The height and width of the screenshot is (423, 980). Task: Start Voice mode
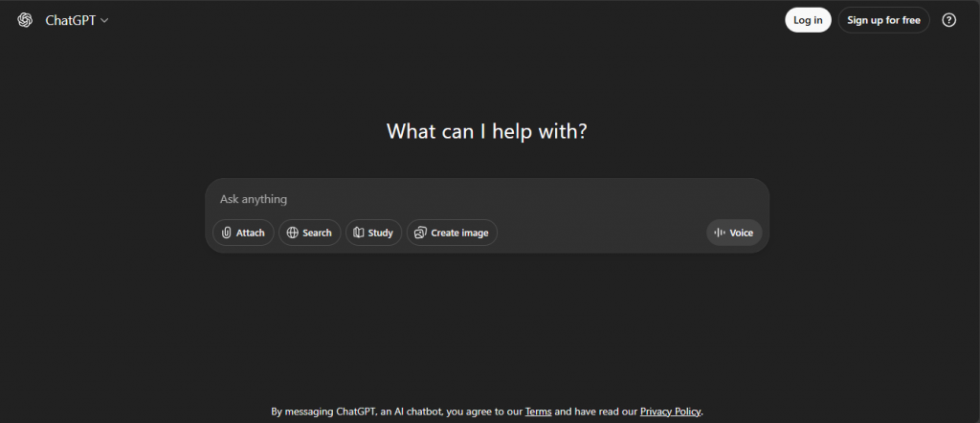click(734, 233)
